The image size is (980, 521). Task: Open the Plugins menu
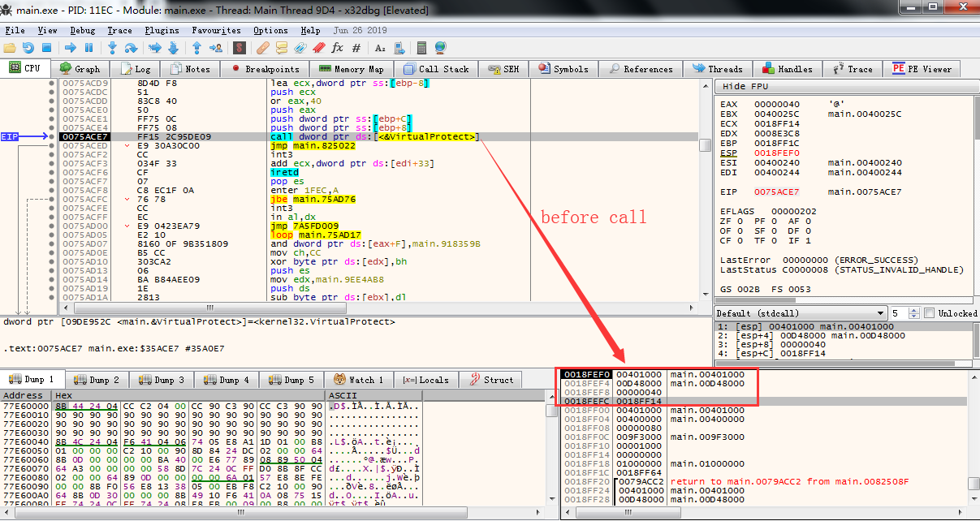[162, 30]
